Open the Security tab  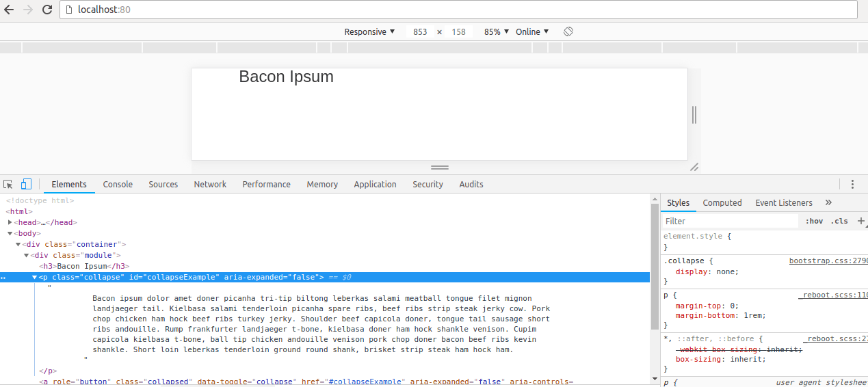428,185
